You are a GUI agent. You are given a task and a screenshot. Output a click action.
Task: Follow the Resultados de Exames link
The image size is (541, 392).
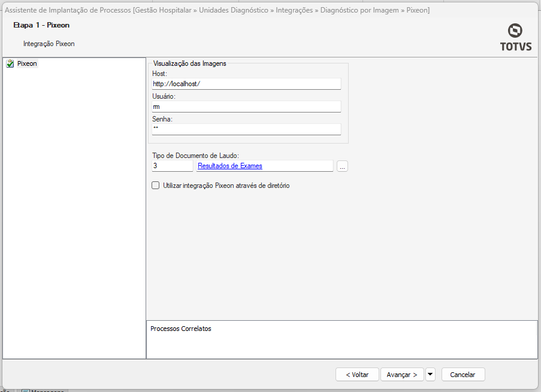[230, 166]
